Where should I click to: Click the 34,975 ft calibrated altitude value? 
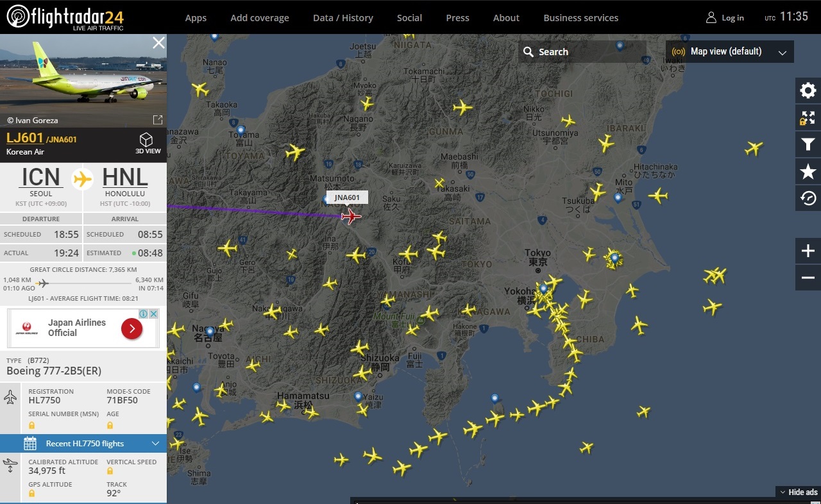point(47,471)
